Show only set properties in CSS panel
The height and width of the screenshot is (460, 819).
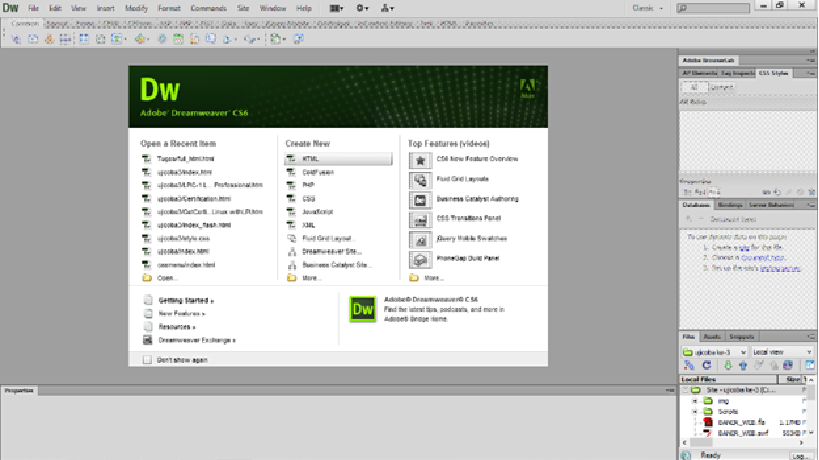tap(714, 192)
